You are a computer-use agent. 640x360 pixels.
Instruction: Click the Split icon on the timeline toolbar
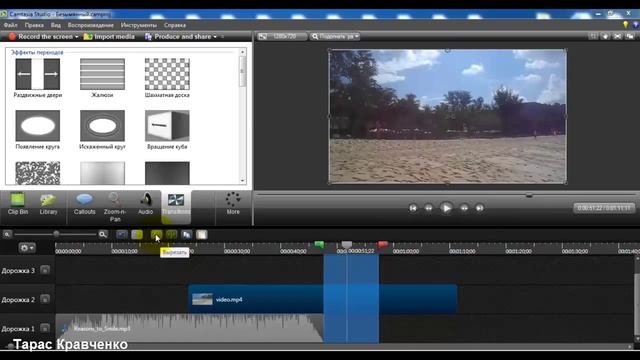[x=171, y=235]
